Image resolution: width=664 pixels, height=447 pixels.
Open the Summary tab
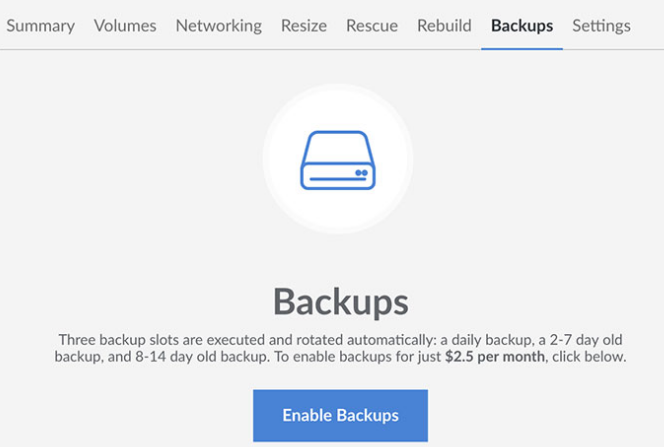click(x=40, y=25)
